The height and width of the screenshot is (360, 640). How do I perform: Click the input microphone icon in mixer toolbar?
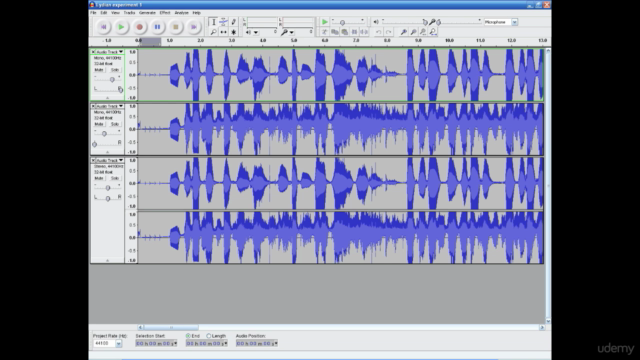[x=432, y=22]
